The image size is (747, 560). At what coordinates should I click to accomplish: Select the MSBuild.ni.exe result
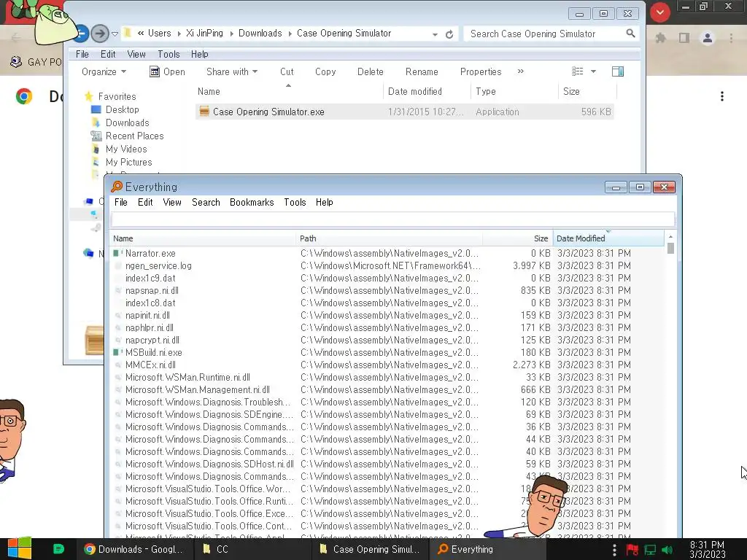(387, 352)
